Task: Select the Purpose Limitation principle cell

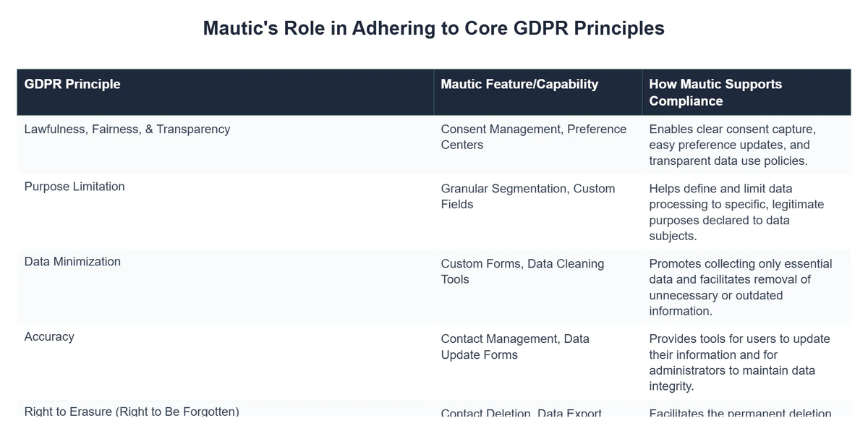Action: pos(75,186)
